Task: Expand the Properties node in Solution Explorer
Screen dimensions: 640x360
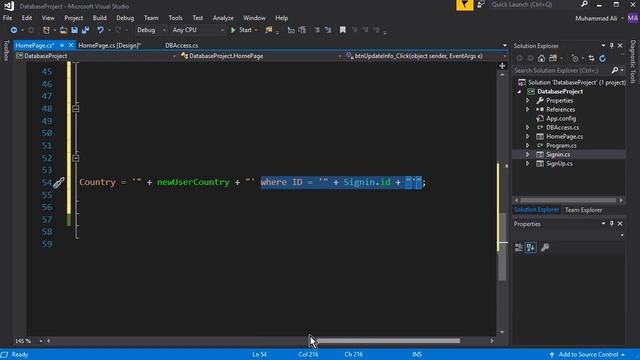Action: pos(528,101)
